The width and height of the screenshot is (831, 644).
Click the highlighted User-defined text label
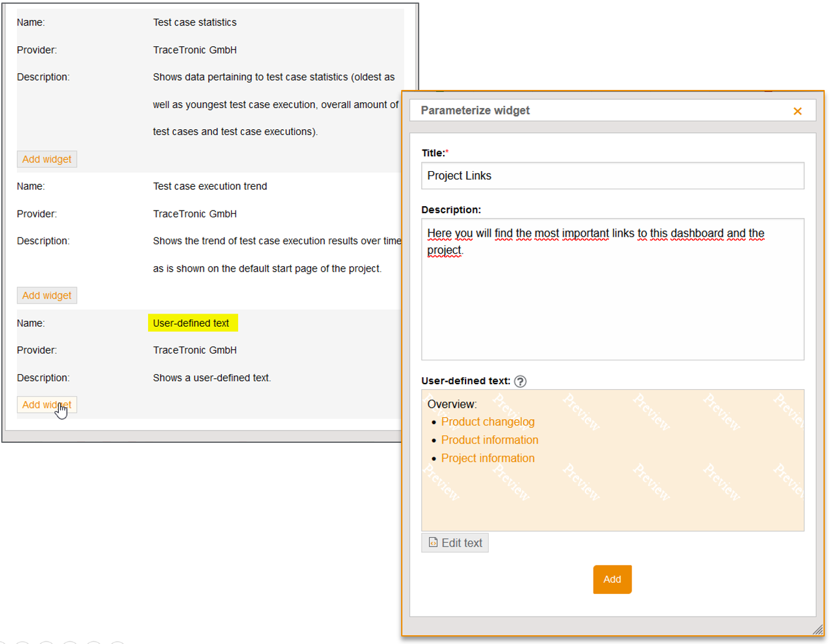[192, 323]
